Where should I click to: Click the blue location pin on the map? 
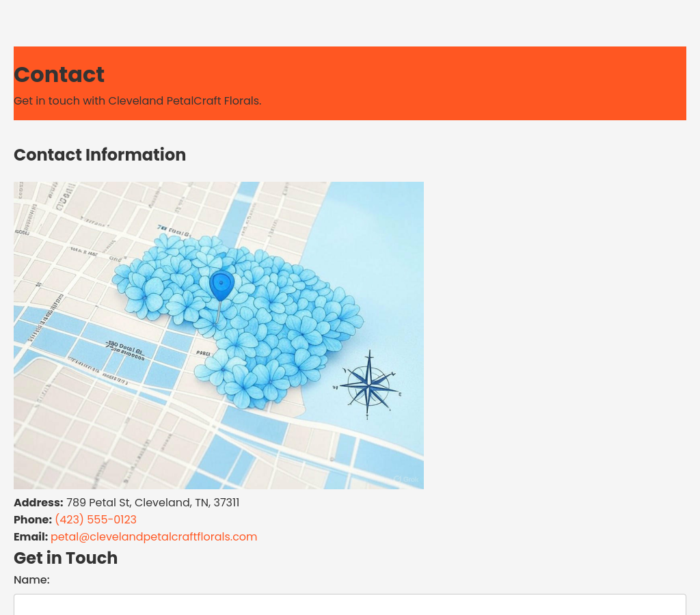tap(221, 285)
